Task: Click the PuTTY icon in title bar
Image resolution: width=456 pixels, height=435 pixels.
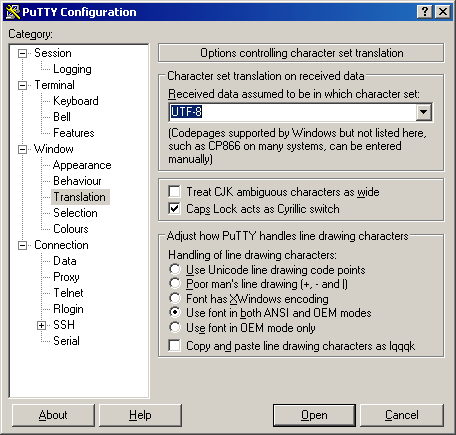Action: 13,12
